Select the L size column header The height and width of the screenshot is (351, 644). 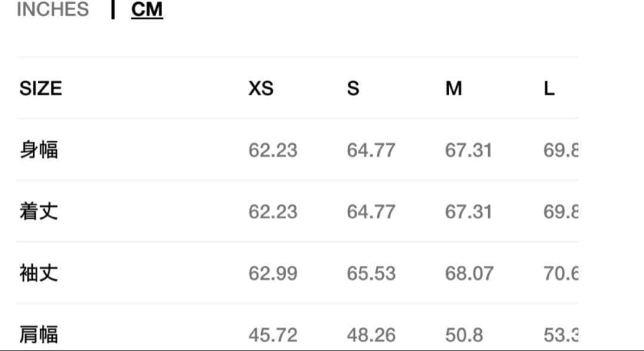[549, 88]
